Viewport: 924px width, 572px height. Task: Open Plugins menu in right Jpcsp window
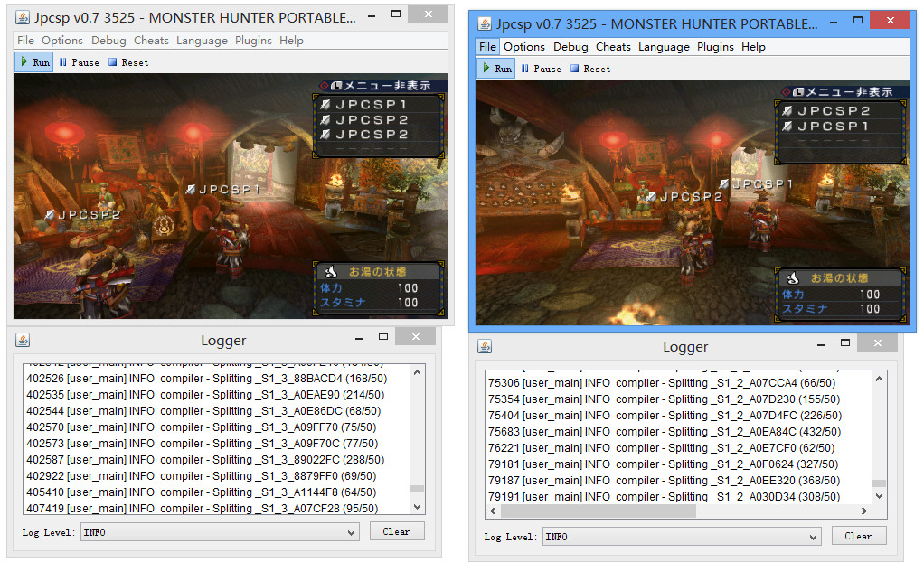[x=715, y=47]
